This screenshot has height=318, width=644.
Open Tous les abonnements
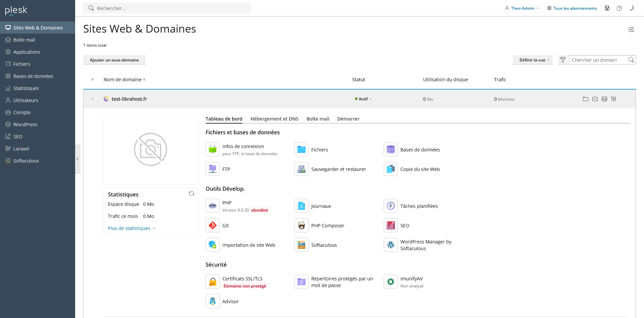point(572,8)
